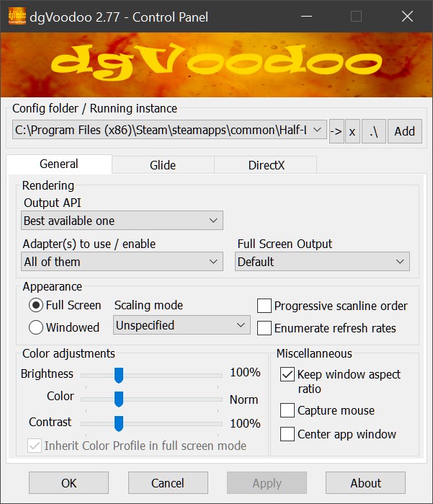Click the 'x' remove folder button
The width and height of the screenshot is (433, 504).
[x=352, y=131]
